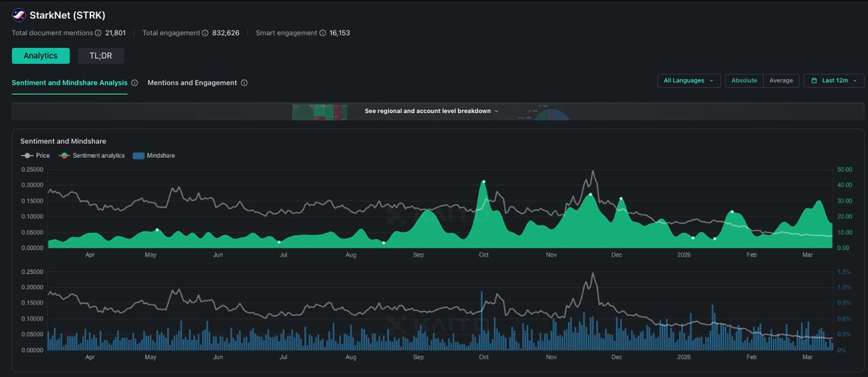868x377 pixels.
Task: Click the StarkNet logo icon
Action: click(19, 15)
